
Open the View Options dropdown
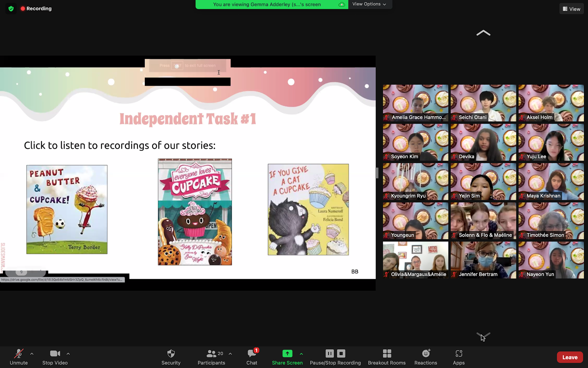369,4
